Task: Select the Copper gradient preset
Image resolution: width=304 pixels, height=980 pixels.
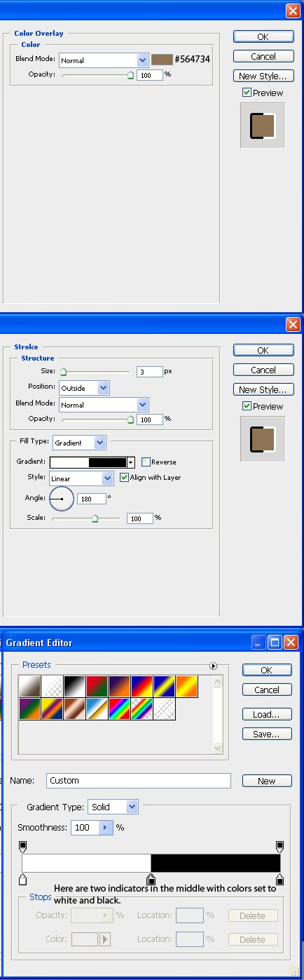Action: [x=74, y=709]
